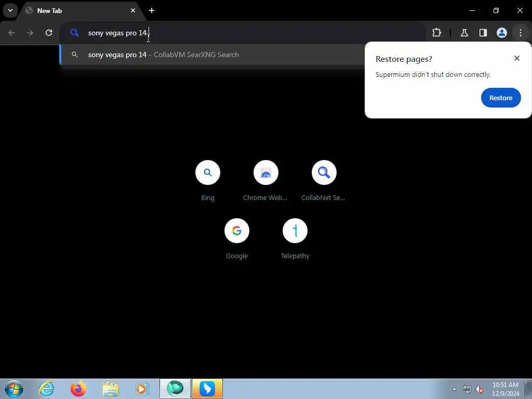This screenshot has height=399, width=532.
Task: Click the Bing shortcut label
Action: [x=208, y=198]
